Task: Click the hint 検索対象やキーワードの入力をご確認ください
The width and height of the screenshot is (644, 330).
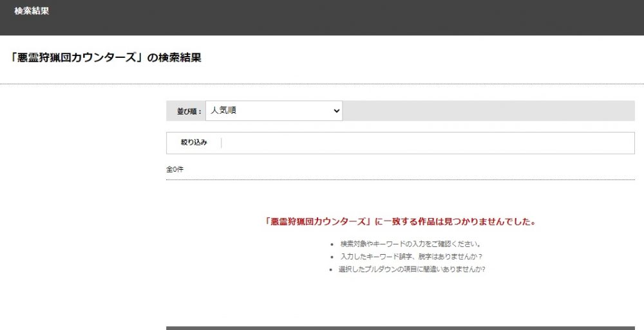Action: [410, 244]
